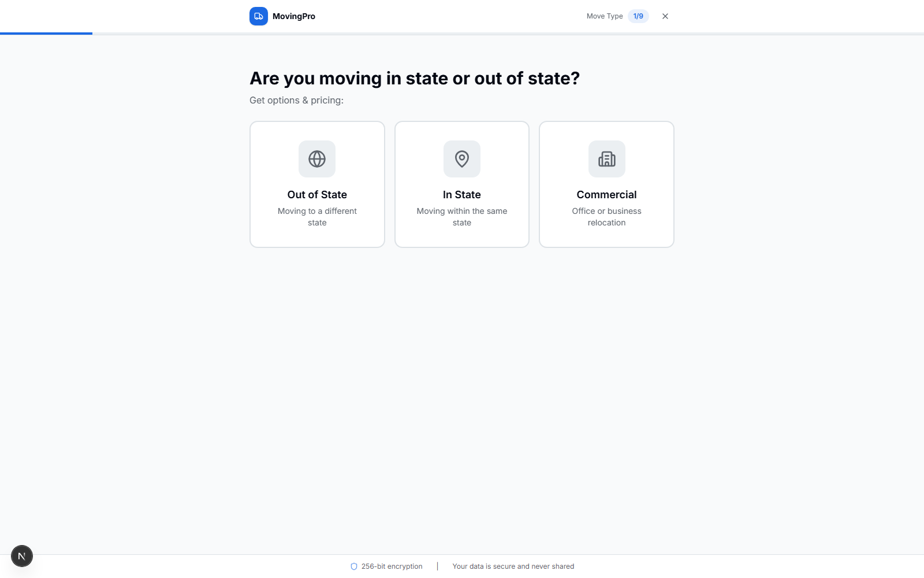This screenshot has width=924, height=578.
Task: Open the Next.js dev tools N badge
Action: 22,556
